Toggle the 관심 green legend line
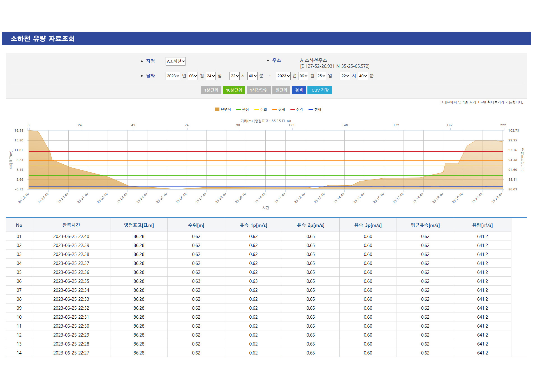The width and height of the screenshot is (533, 392). [242, 109]
